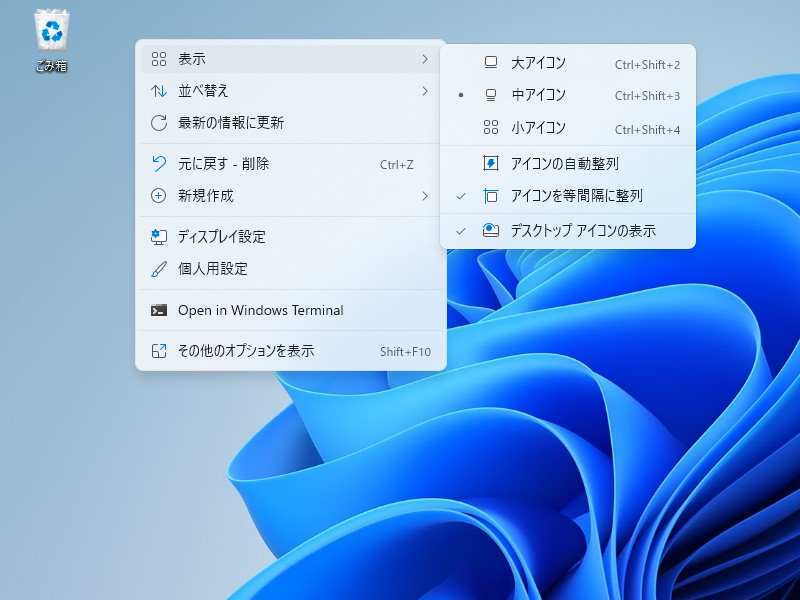Click the desktop icon beside デスクトップ アイコンの表示
800x600 pixels.
pos(490,231)
